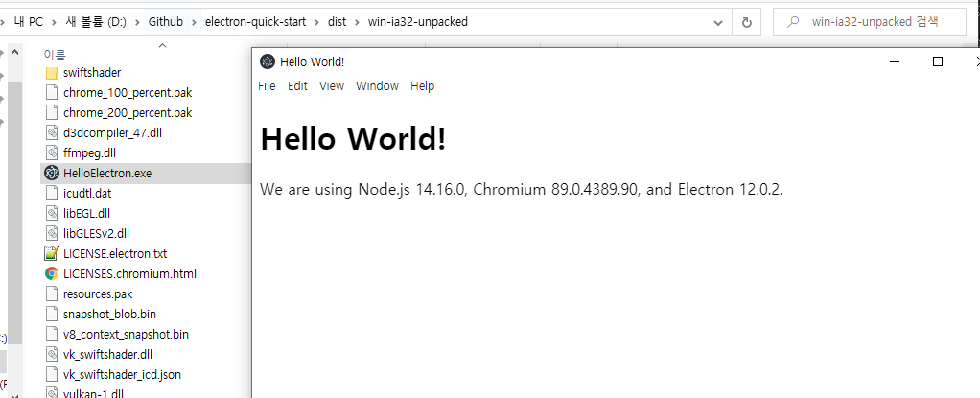Screen dimensions: 980x398
Task: Expand the chevron after dist breadcrumb
Action: pos(358,22)
